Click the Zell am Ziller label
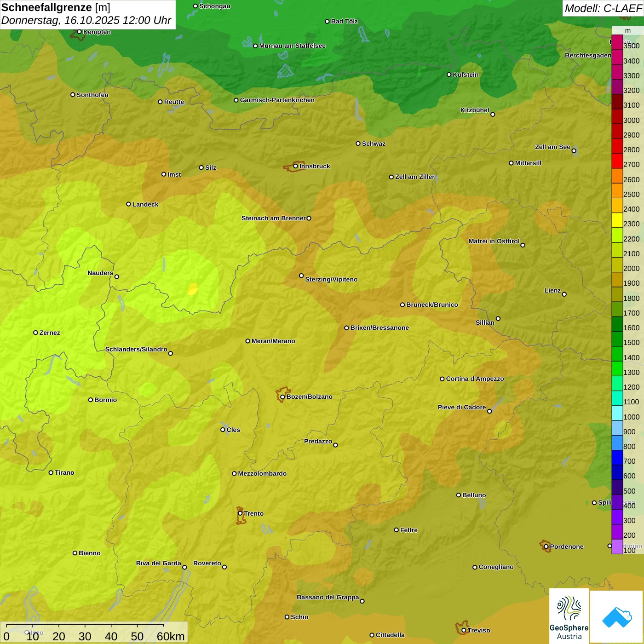Viewport: 644px width, 644px height. (x=415, y=177)
